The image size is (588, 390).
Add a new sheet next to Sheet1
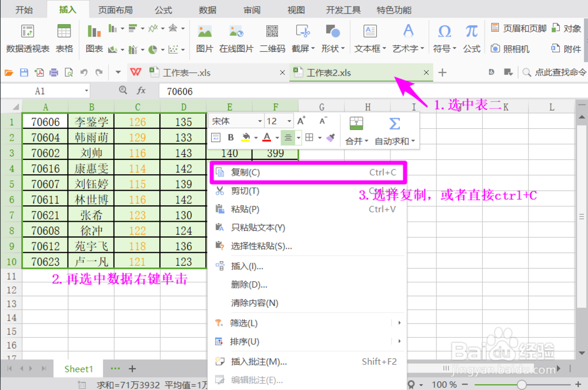[132, 369]
